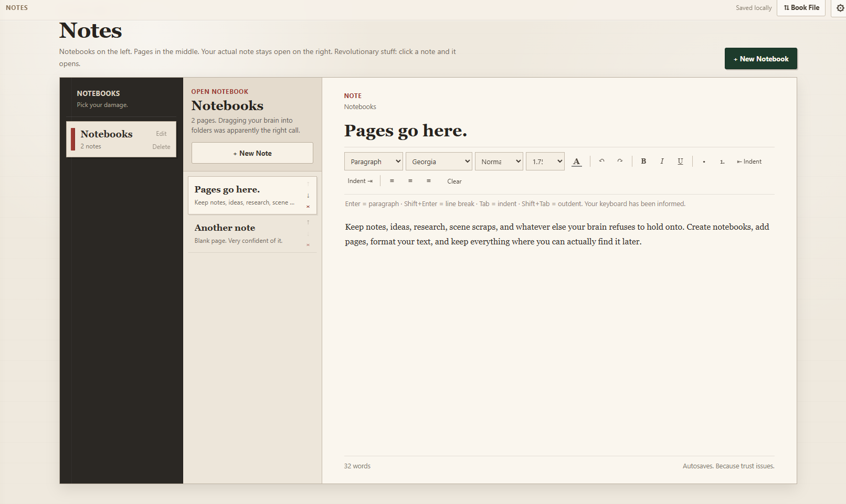This screenshot has width=846, height=504.
Task: Create a new notebook
Action: coord(760,59)
